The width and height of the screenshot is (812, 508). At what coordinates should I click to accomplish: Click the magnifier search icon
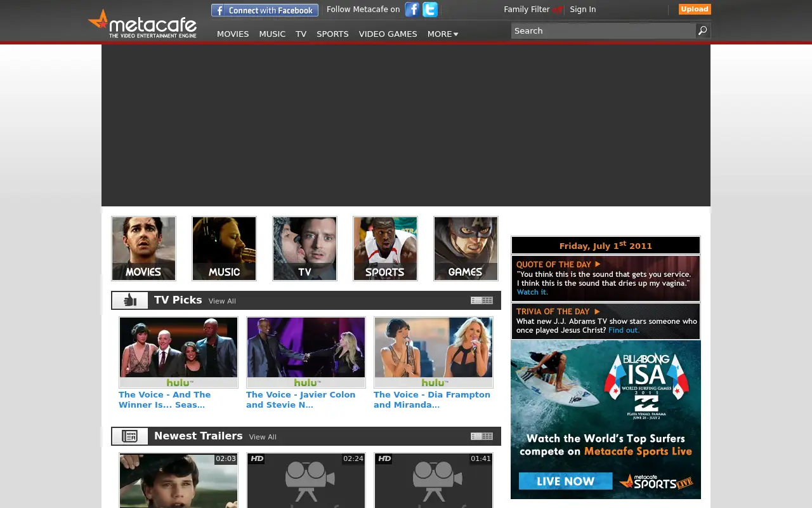coord(702,30)
